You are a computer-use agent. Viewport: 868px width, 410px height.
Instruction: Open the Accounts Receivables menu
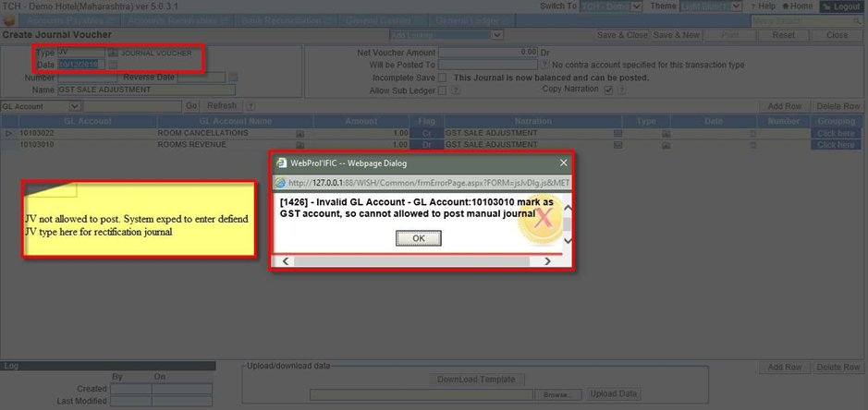[x=177, y=20]
